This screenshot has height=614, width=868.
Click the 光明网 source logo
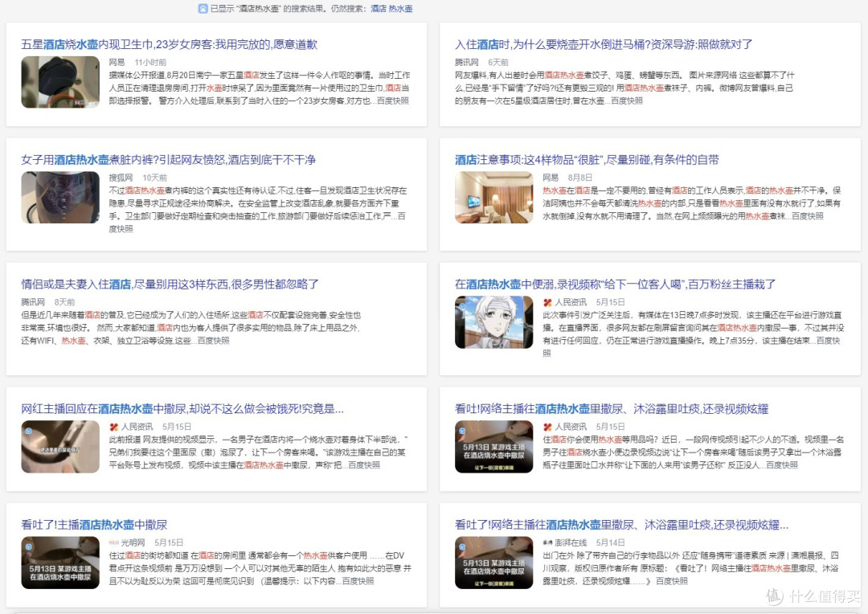[114, 542]
